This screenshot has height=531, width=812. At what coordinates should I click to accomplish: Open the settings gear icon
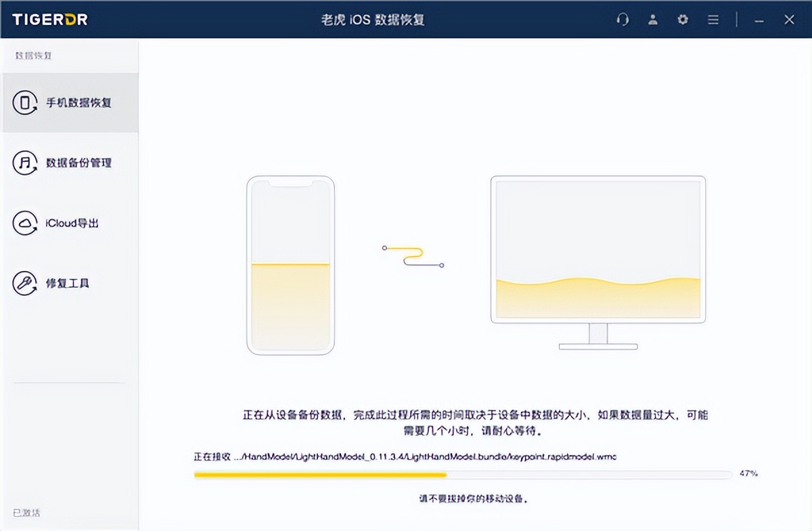coord(682,20)
